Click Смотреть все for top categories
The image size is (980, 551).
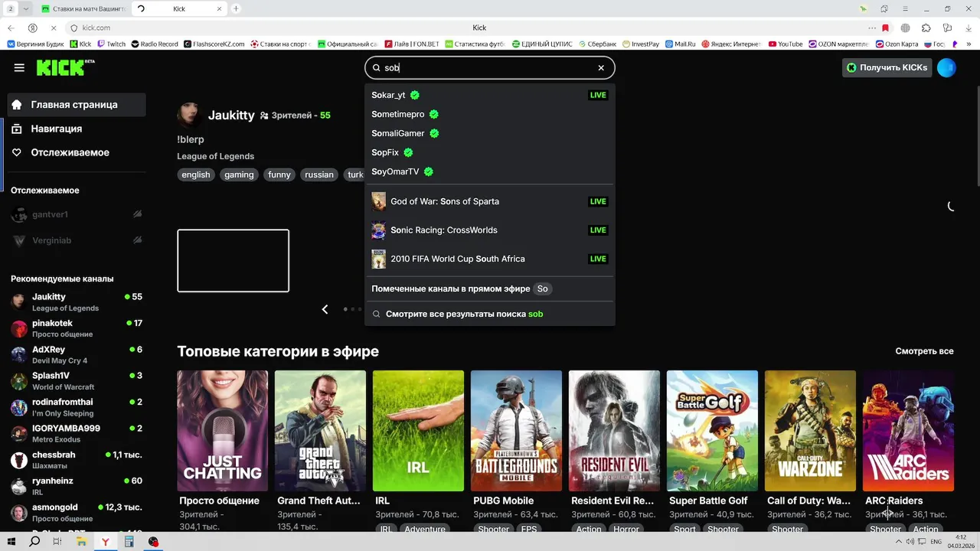(x=924, y=351)
